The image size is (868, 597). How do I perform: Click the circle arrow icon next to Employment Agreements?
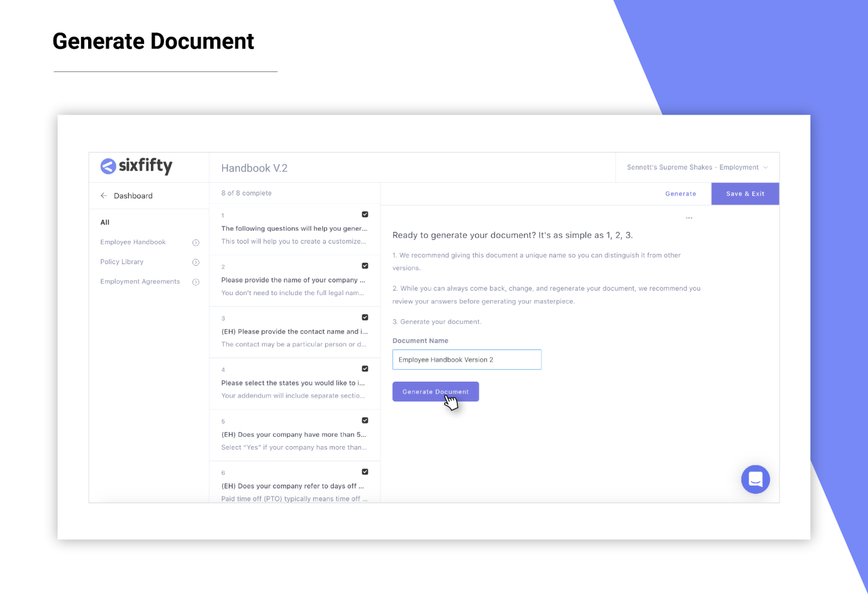[x=196, y=282]
